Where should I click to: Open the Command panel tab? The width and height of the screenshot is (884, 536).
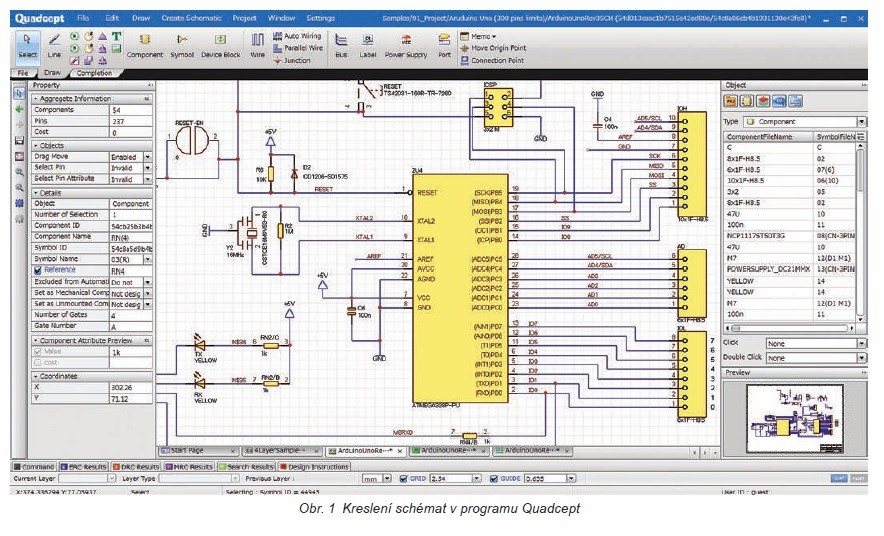pyautogui.click(x=34, y=467)
